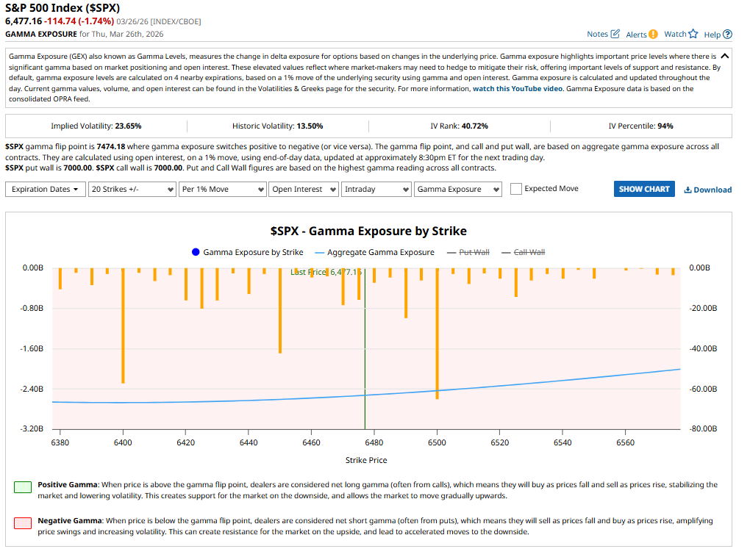
Task: Open the 20 Strikes +/- dropdown
Action: (132, 189)
